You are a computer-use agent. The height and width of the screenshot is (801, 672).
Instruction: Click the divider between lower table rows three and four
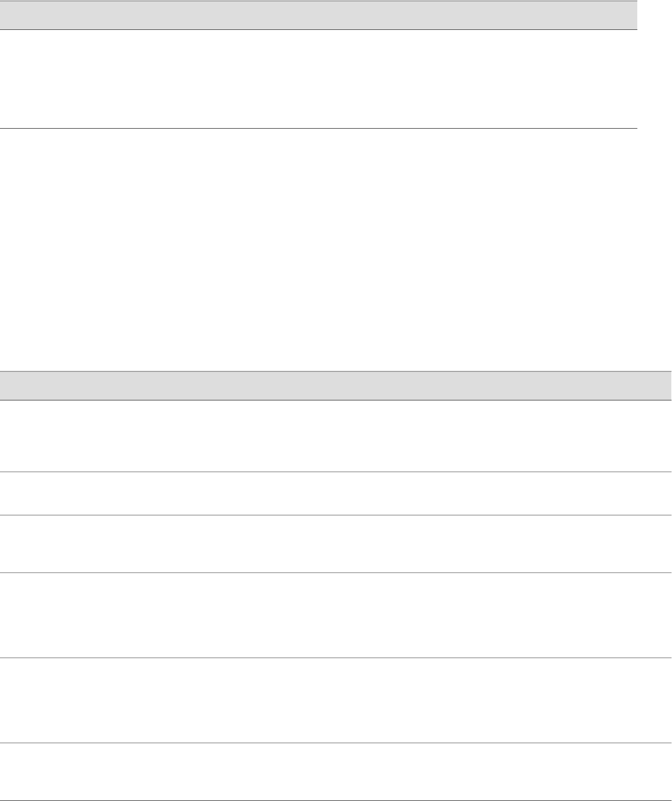[x=336, y=572]
